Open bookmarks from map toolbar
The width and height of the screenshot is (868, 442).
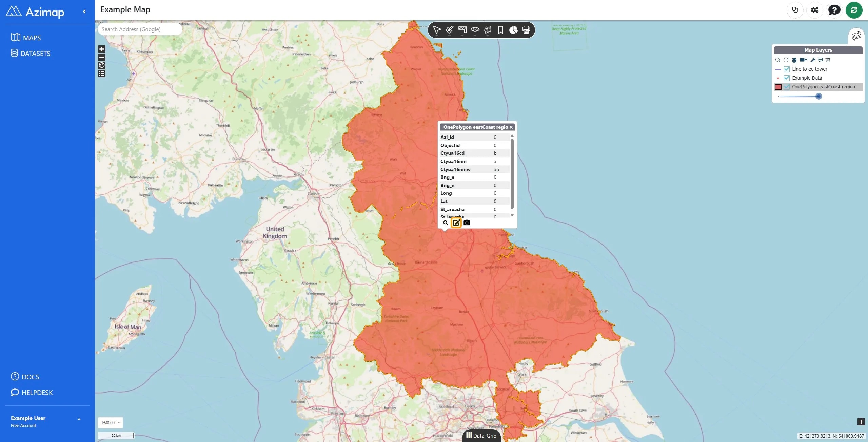pyautogui.click(x=500, y=30)
